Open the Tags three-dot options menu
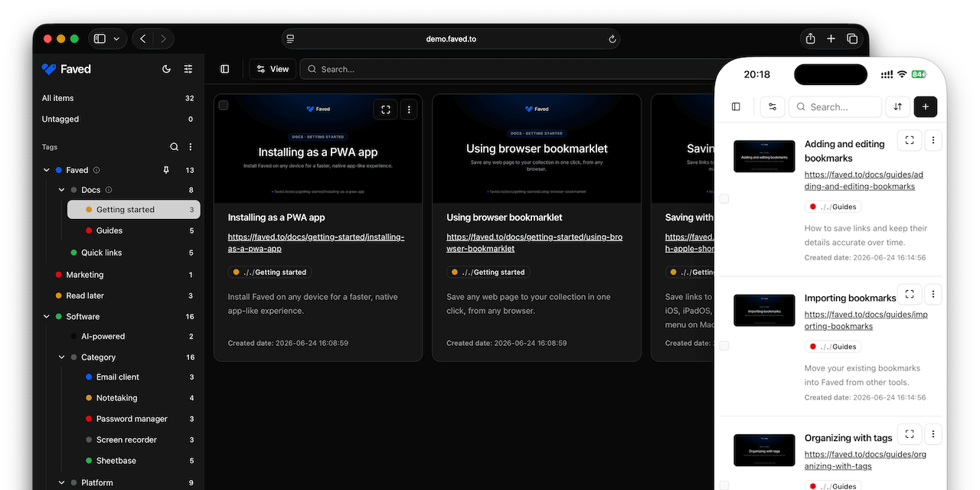 point(191,147)
